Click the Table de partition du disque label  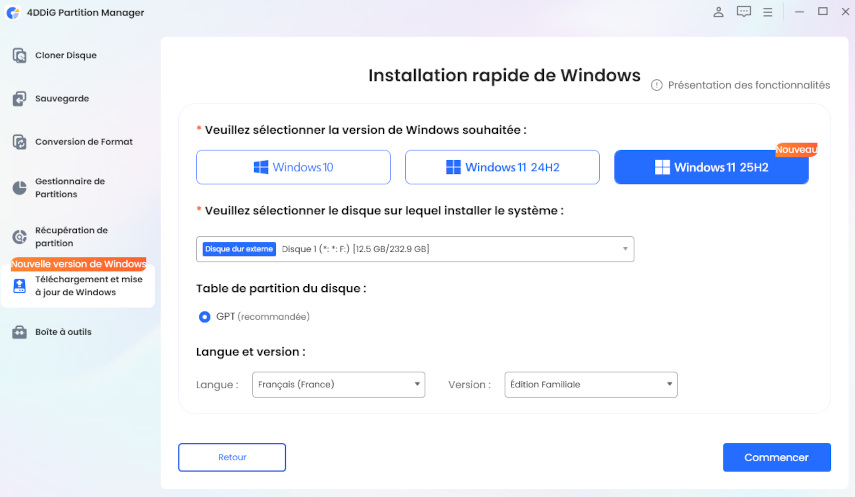pos(281,289)
